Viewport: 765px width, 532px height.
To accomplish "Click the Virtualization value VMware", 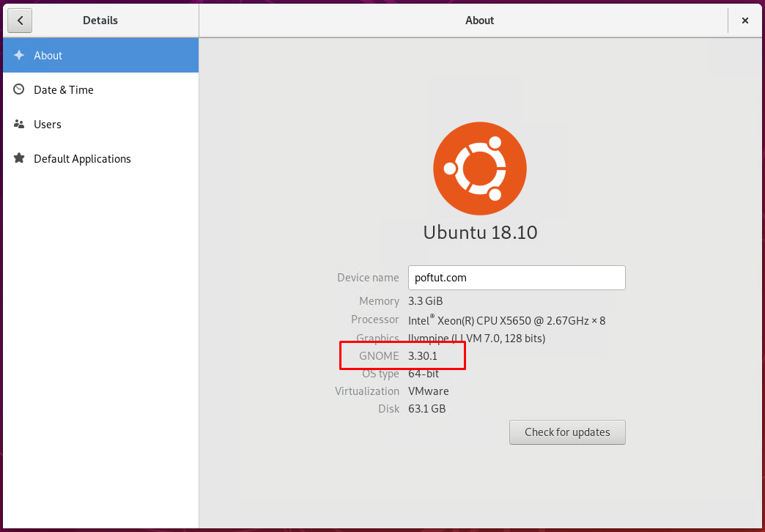I will pos(429,391).
